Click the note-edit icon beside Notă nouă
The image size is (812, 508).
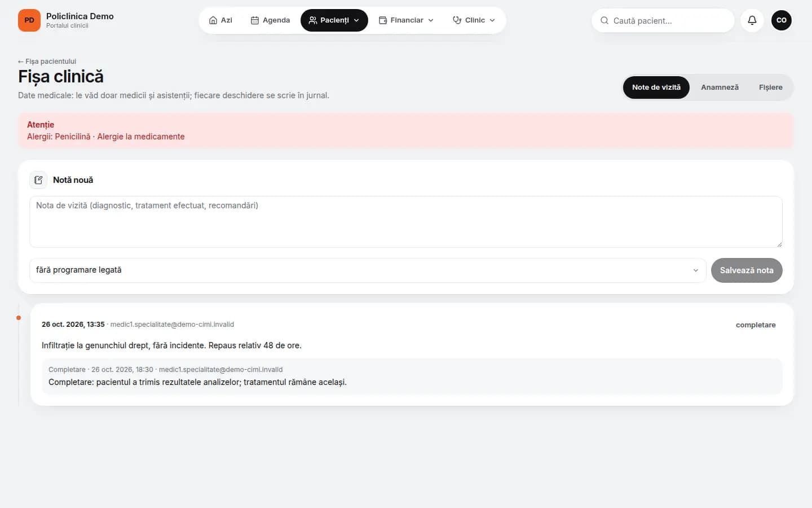38,180
